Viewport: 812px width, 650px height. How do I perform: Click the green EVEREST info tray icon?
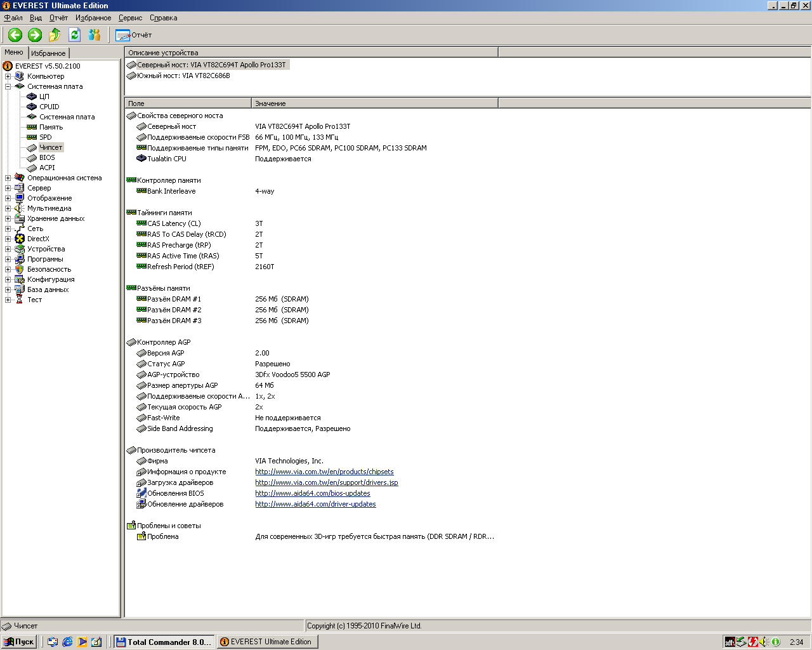775,642
